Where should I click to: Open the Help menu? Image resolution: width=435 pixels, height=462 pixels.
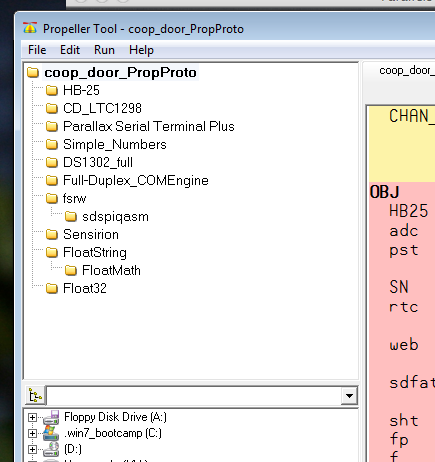(x=141, y=50)
